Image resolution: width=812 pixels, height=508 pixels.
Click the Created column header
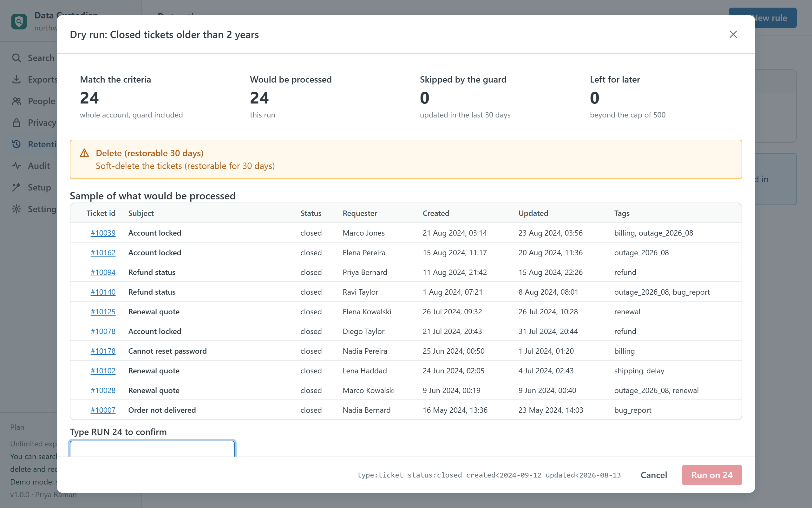[436, 213]
